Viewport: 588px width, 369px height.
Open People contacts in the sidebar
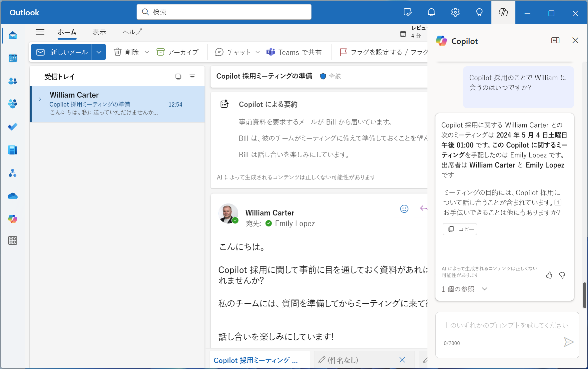pos(13,81)
